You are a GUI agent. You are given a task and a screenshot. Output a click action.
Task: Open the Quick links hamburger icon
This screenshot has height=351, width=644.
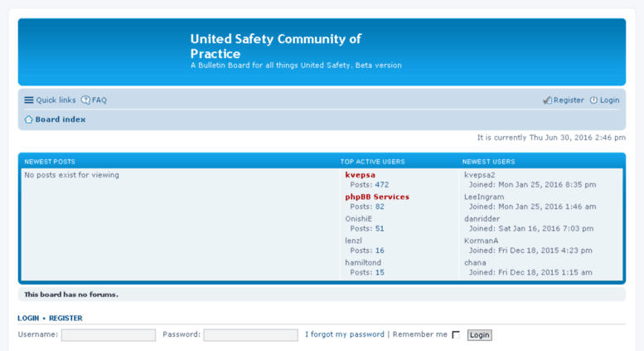[x=29, y=100]
